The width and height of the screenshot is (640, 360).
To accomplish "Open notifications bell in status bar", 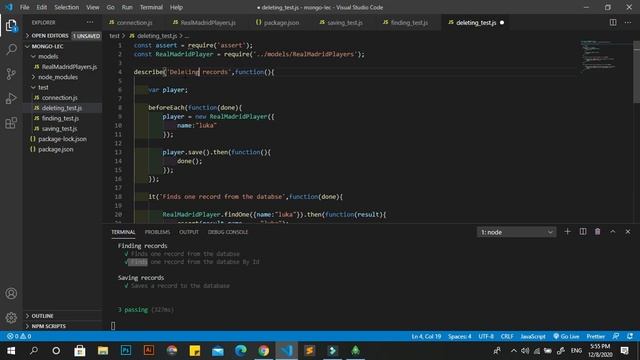I will (630, 336).
